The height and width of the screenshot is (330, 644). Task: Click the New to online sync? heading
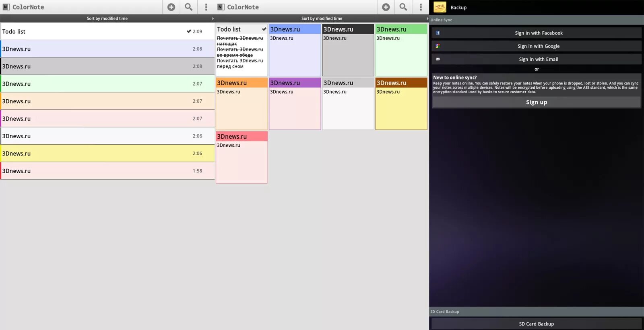455,78
